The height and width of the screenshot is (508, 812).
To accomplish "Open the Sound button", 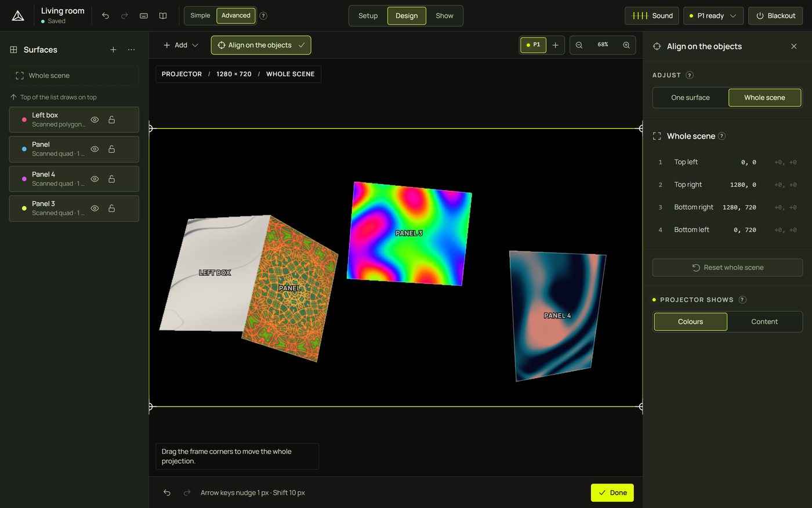I will coord(652,16).
